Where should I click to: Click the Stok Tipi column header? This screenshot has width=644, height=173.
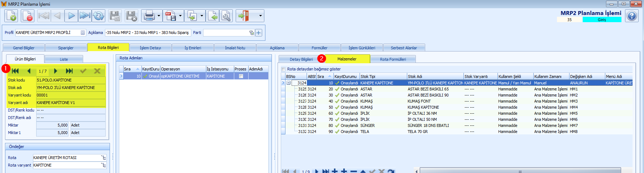383,76
